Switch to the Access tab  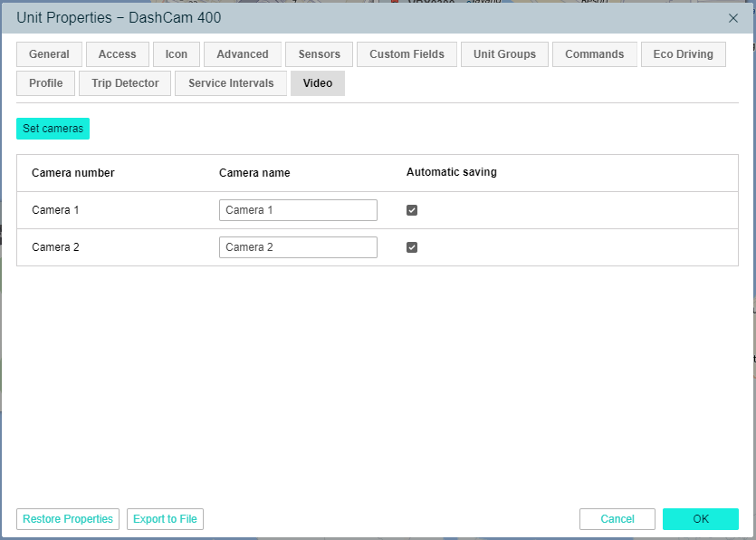tap(117, 54)
